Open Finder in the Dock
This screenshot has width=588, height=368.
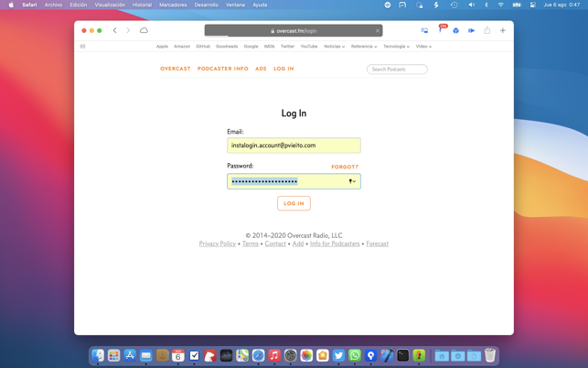(x=98, y=355)
